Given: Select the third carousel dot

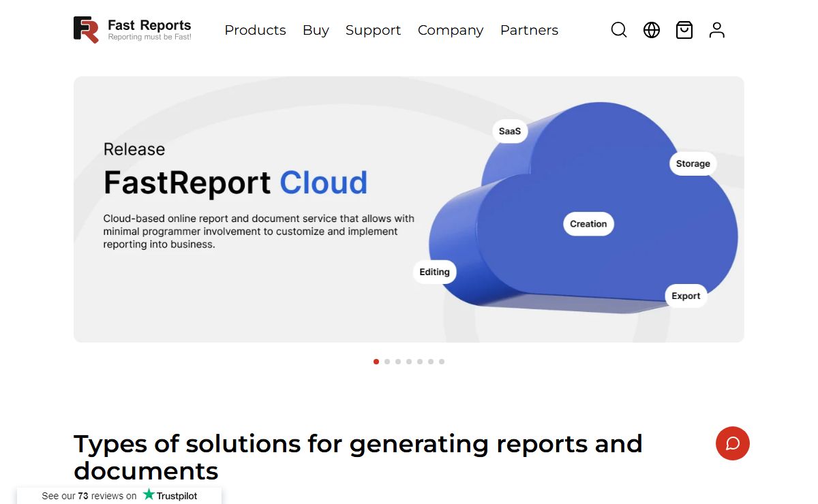Looking at the screenshot, I should coord(398,362).
